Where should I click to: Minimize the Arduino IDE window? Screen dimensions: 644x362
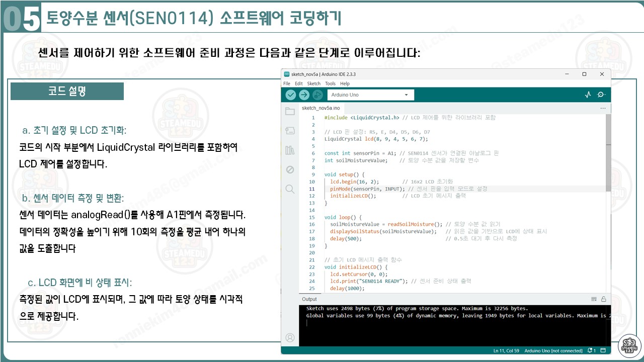click(567, 74)
